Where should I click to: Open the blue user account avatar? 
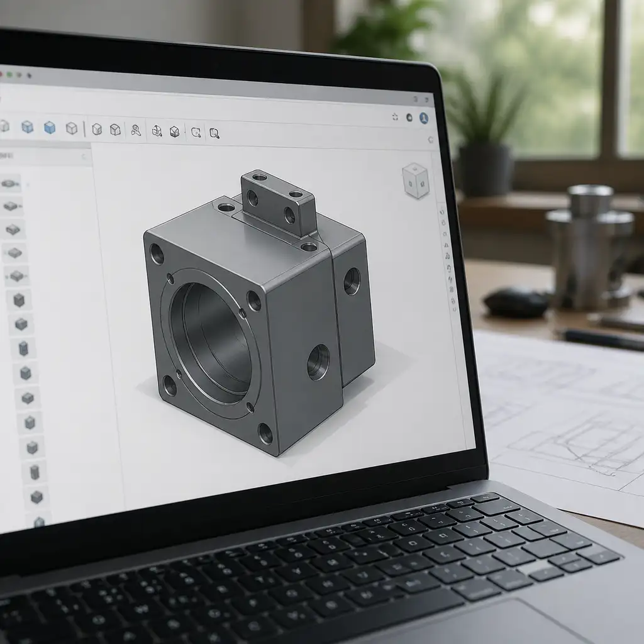click(x=424, y=118)
